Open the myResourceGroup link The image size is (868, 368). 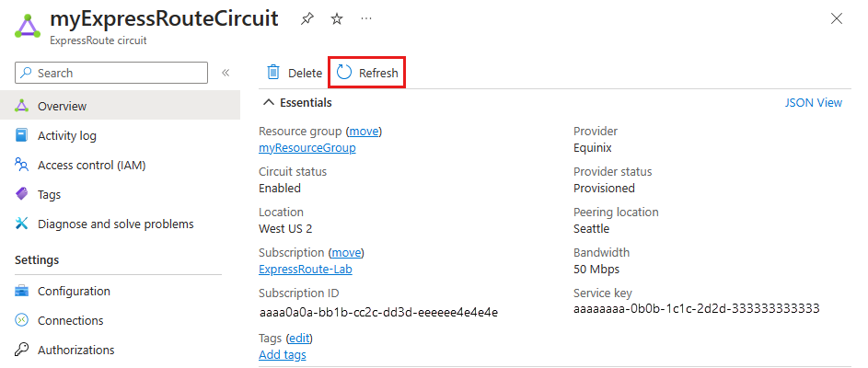pos(307,147)
